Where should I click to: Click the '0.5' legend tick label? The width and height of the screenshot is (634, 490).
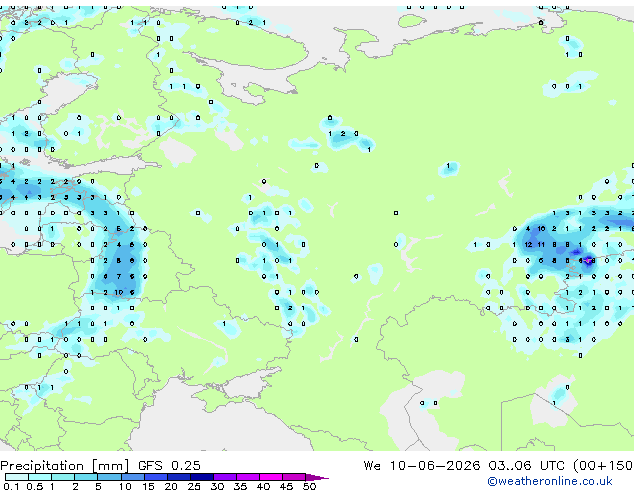coord(35,486)
